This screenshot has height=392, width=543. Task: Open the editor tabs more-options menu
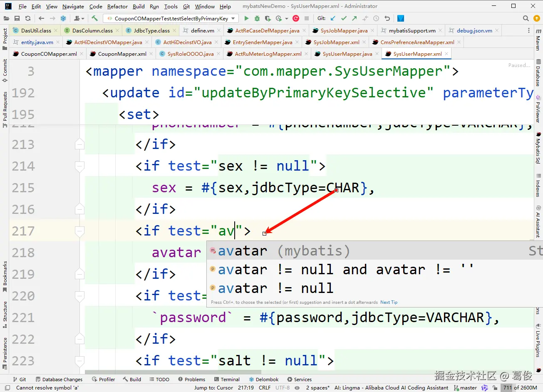pyautogui.click(x=529, y=30)
